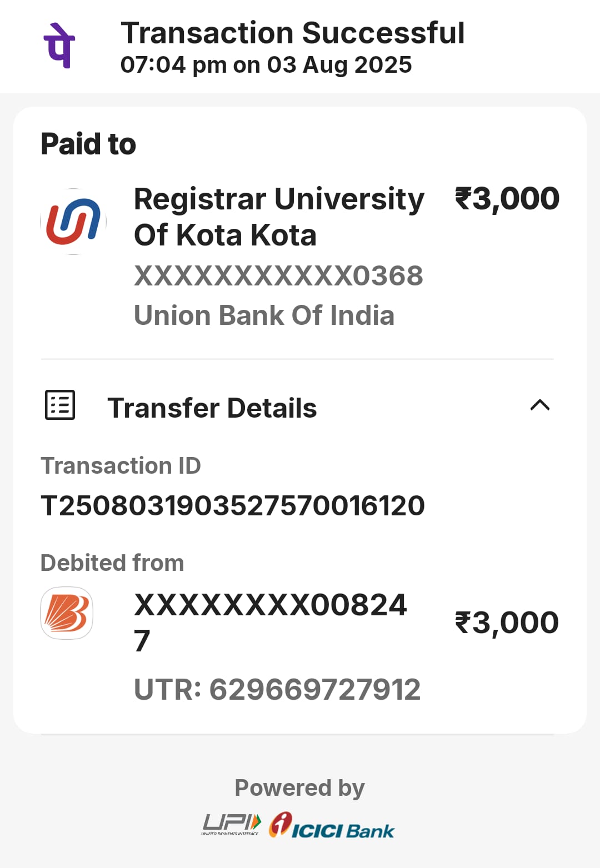This screenshot has width=600, height=868.
Task: Tap the masked account number ending in 0368
Action: [278, 276]
